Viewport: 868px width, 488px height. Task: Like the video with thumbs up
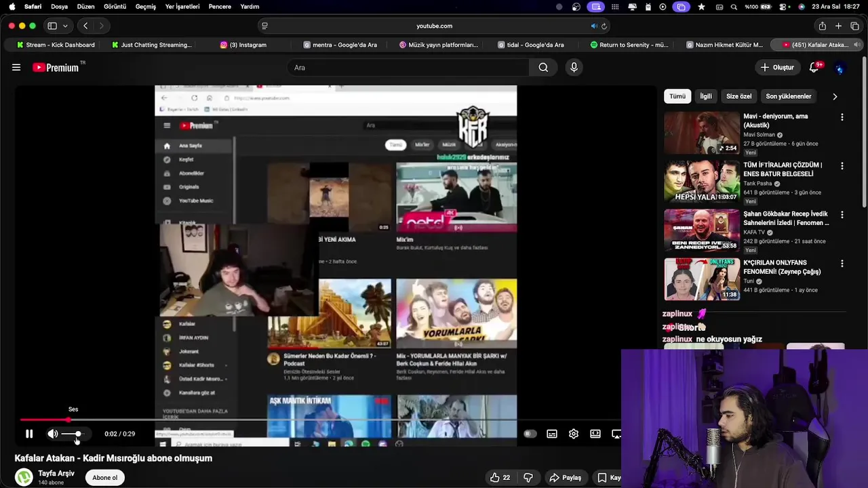500,478
